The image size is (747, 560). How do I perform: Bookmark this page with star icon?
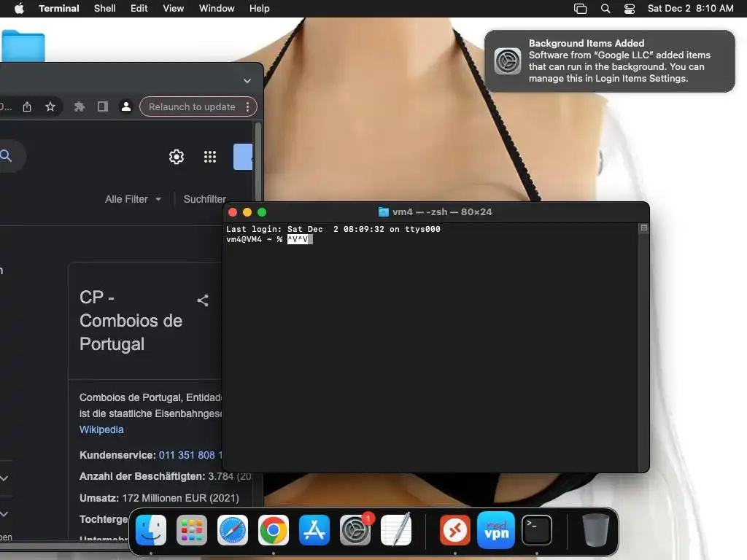pos(50,106)
